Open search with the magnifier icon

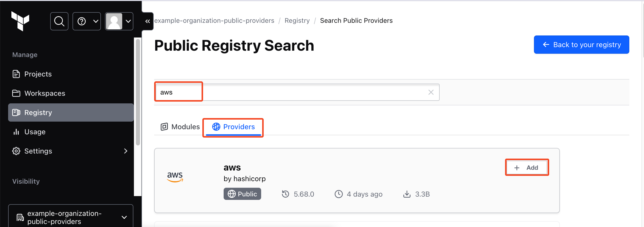pos(59,21)
